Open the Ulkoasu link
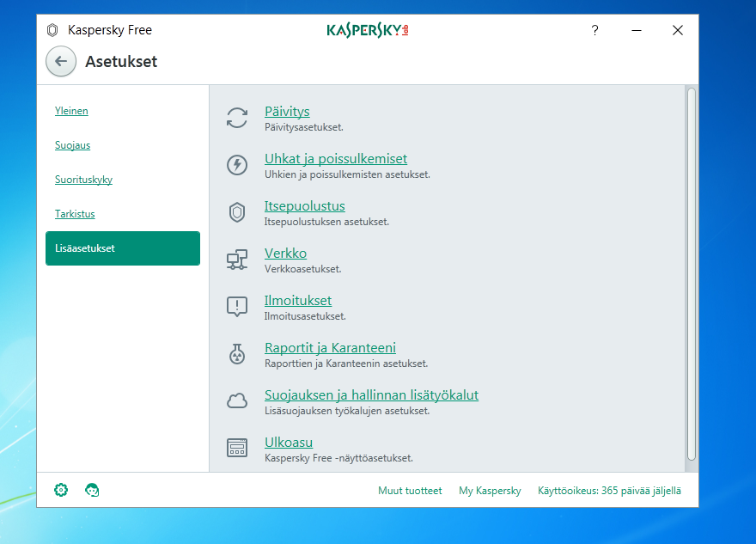 tap(289, 443)
